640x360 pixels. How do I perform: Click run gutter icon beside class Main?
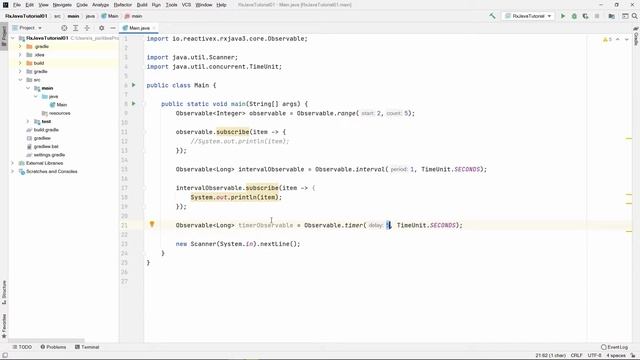133,85
